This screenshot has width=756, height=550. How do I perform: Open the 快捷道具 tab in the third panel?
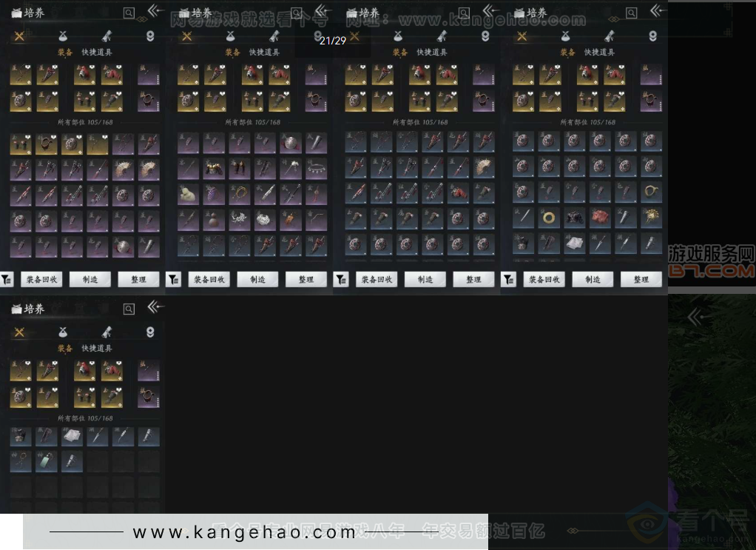click(x=431, y=52)
